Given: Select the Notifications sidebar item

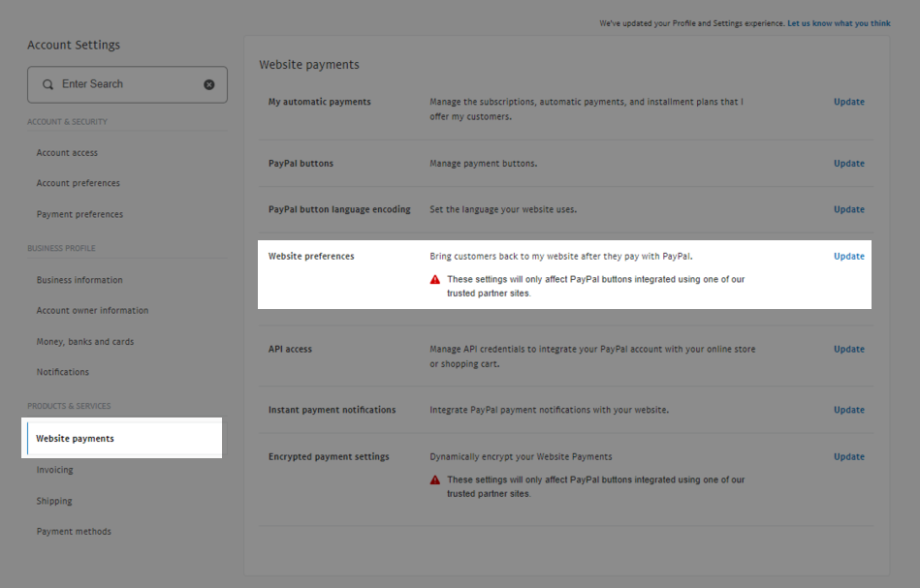Looking at the screenshot, I should click(63, 372).
